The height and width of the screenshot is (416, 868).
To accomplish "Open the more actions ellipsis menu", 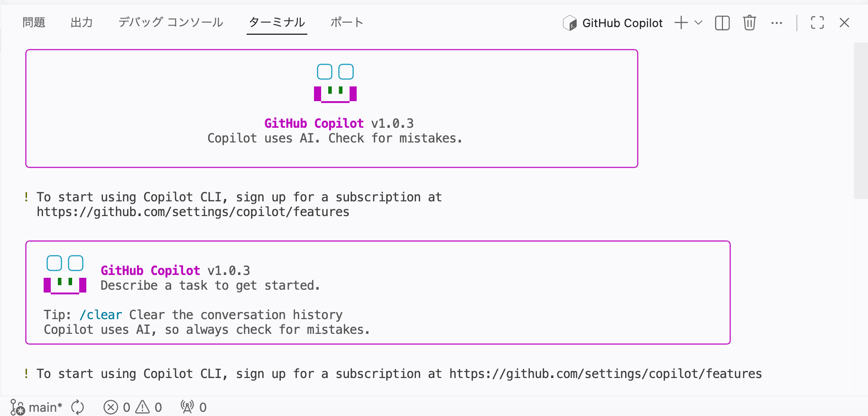I will [x=776, y=23].
